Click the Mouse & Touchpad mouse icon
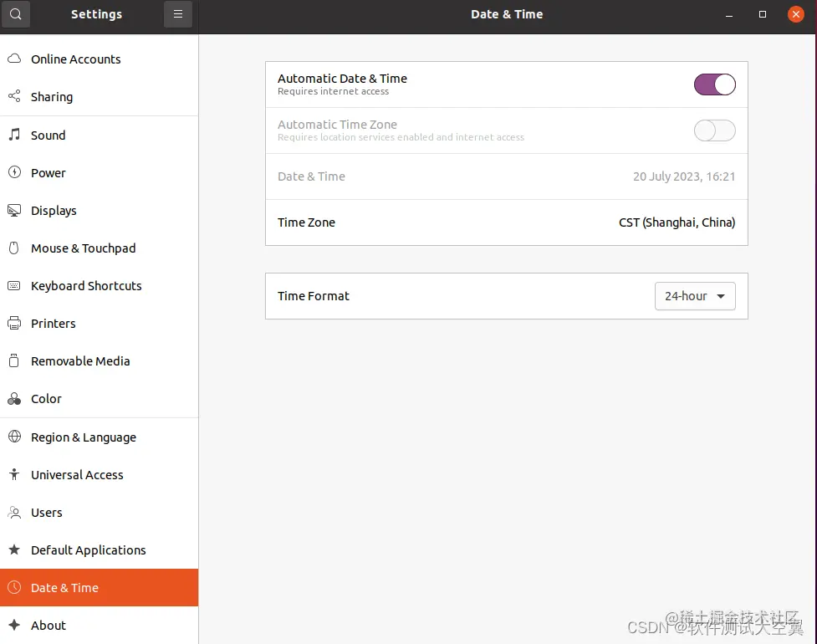 click(14, 248)
